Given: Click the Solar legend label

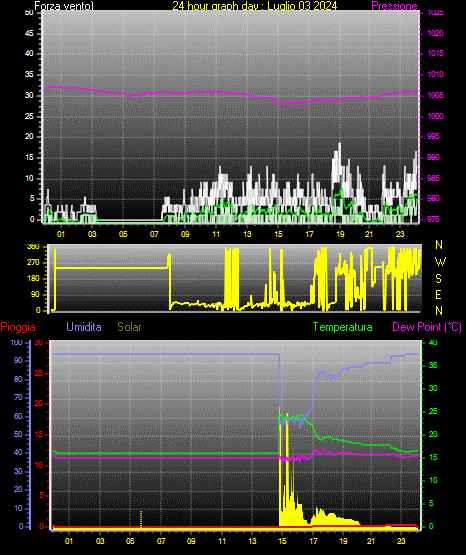Looking at the screenshot, I should click(x=129, y=327).
